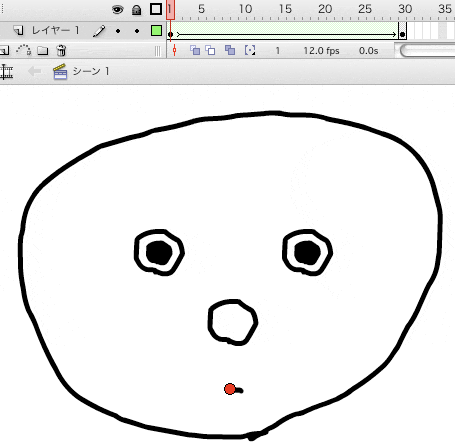Open the modify onion markers menu

250,50
